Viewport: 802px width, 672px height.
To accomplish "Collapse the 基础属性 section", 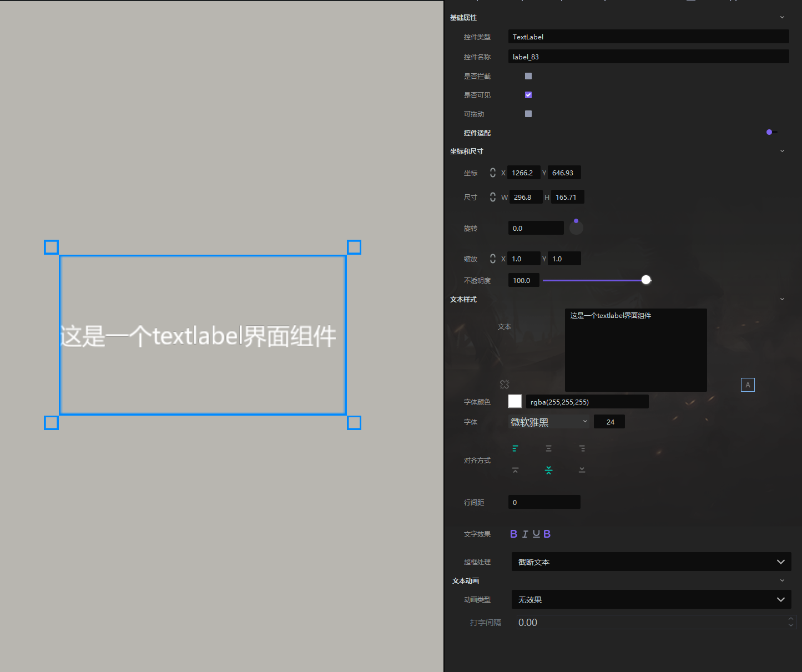I will coord(782,17).
